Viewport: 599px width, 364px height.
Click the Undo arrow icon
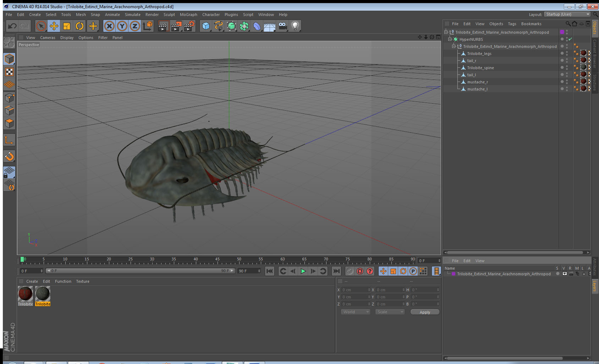point(12,26)
